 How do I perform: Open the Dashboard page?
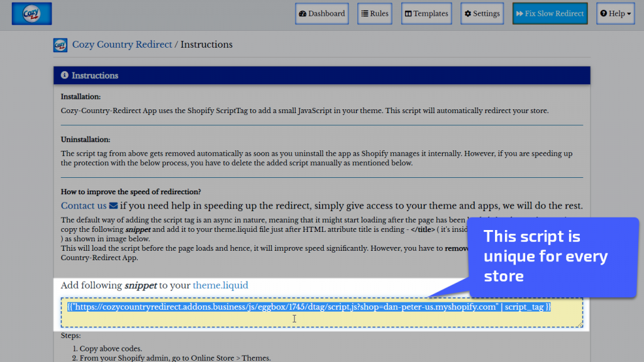[x=321, y=14]
